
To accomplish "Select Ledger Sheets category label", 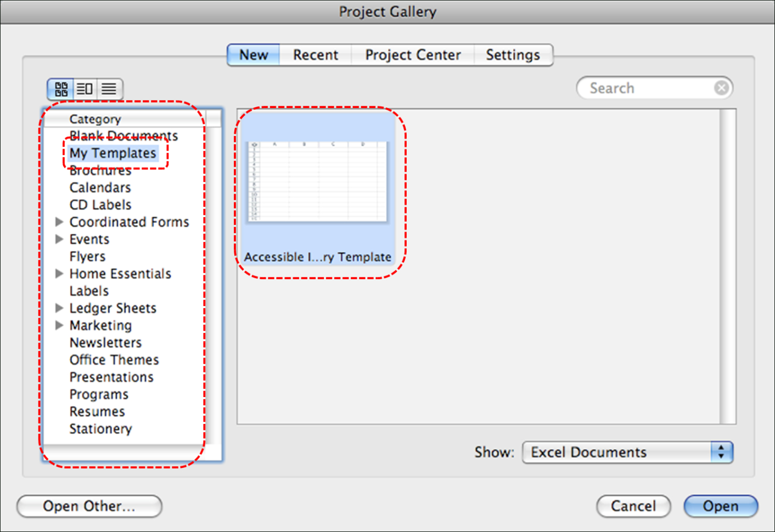I will 113,308.
